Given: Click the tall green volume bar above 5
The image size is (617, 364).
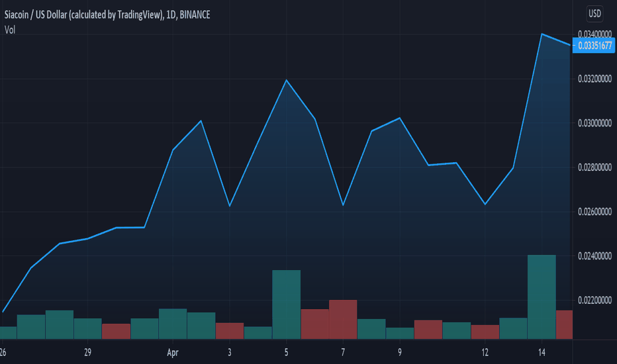Looking at the screenshot, I should click(287, 304).
